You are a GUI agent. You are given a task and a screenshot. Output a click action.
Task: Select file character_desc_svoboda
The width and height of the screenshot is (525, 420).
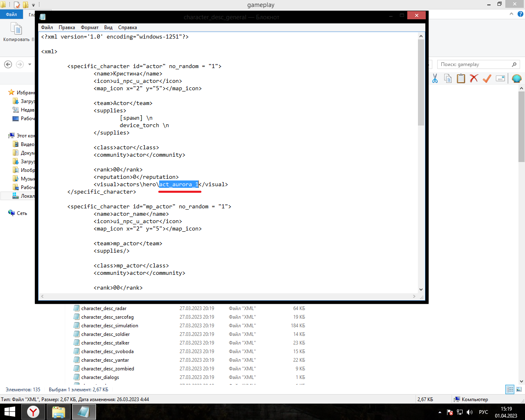107,352
